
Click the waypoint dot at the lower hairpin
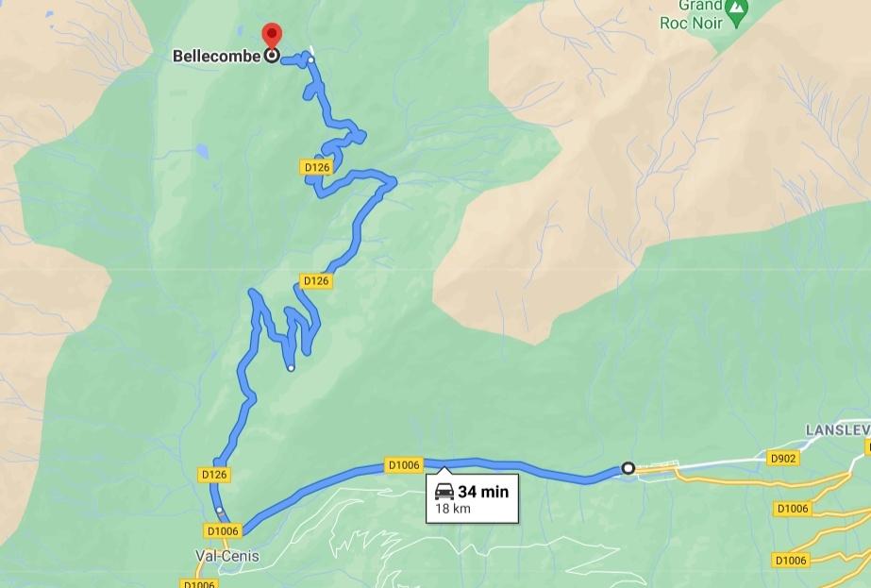tap(291, 368)
